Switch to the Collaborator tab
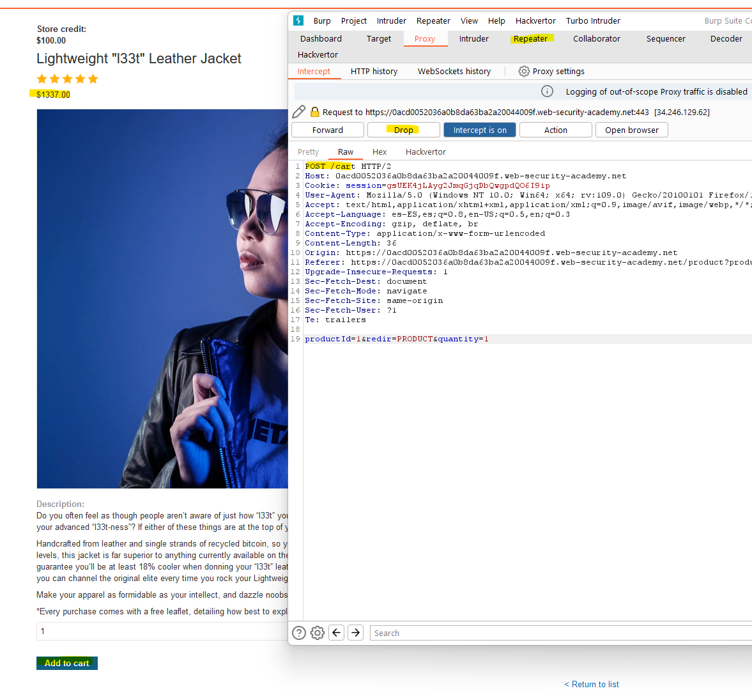 [597, 39]
